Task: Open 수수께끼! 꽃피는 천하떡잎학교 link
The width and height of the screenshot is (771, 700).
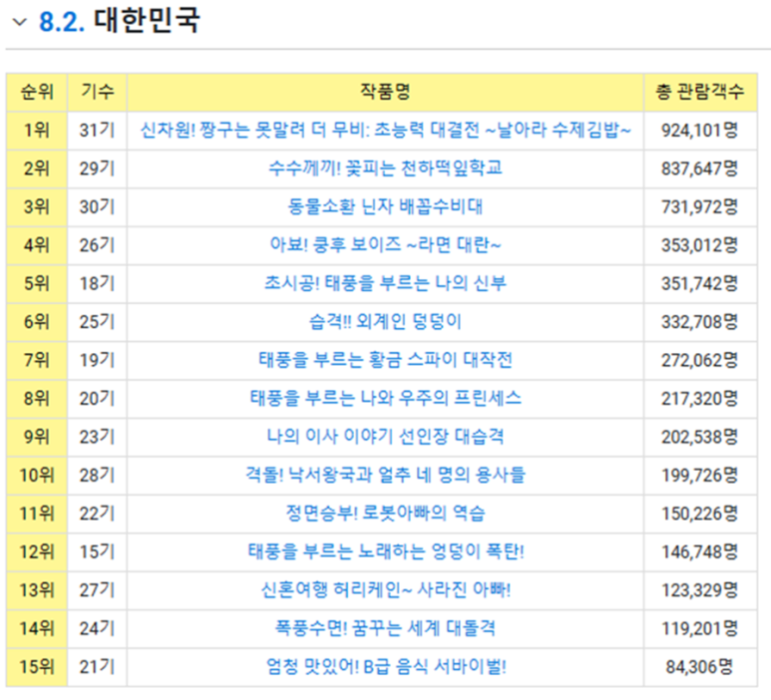Action: coord(385,169)
